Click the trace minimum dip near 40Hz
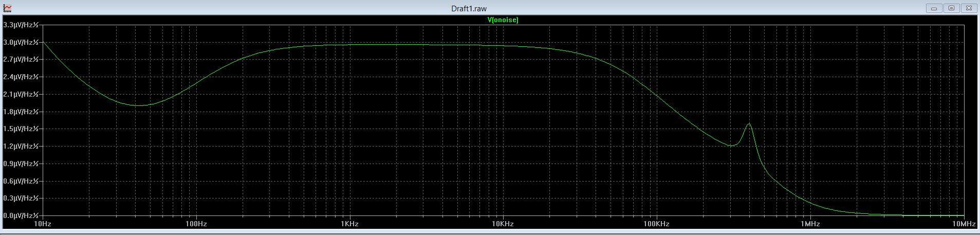This screenshot has height=235, width=980. (x=138, y=105)
